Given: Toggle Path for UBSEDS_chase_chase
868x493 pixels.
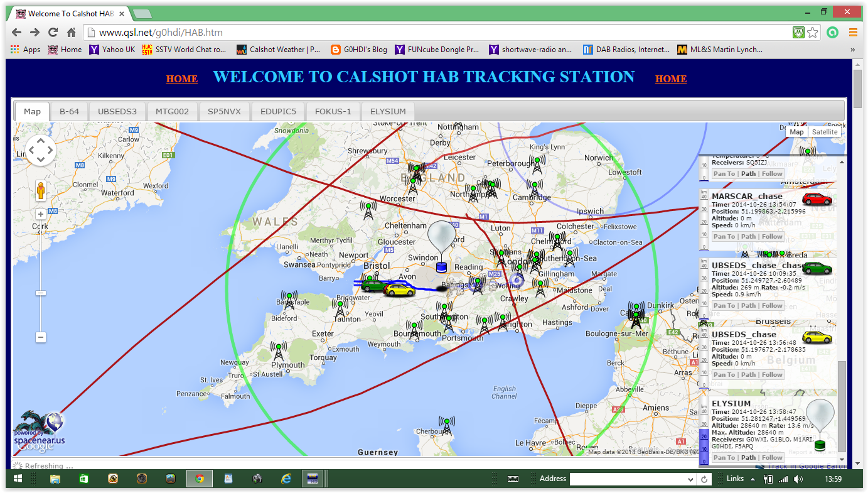Looking at the screenshot, I should pyautogui.click(x=748, y=306).
